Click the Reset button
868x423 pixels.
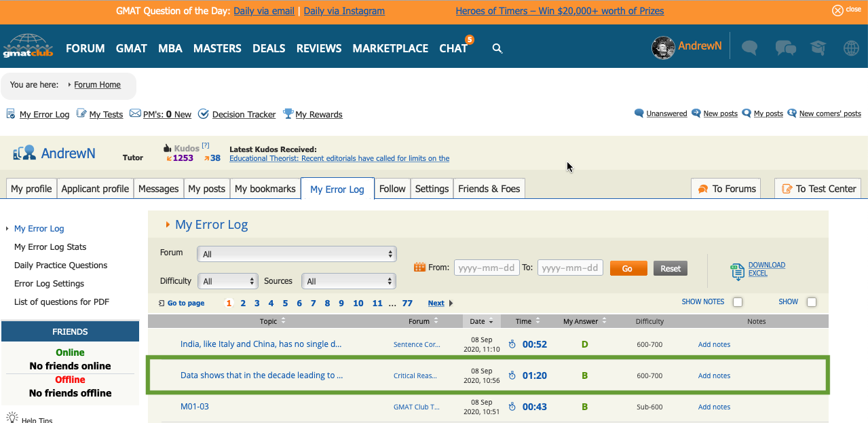click(670, 268)
